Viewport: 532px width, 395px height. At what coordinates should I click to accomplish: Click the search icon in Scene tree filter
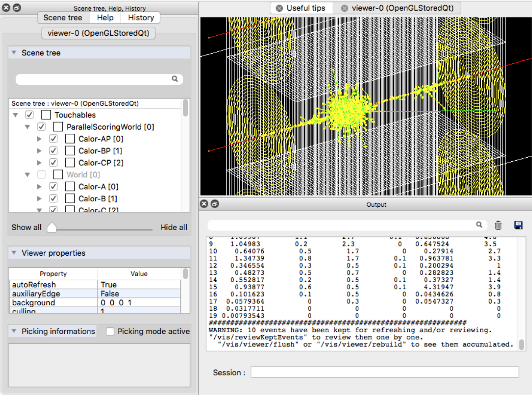(175, 79)
